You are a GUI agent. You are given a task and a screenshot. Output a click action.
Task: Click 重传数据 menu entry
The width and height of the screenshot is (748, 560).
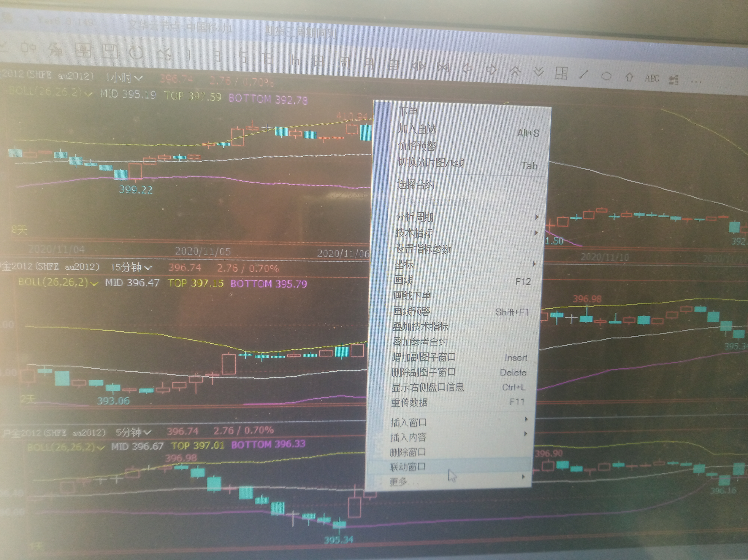point(410,402)
